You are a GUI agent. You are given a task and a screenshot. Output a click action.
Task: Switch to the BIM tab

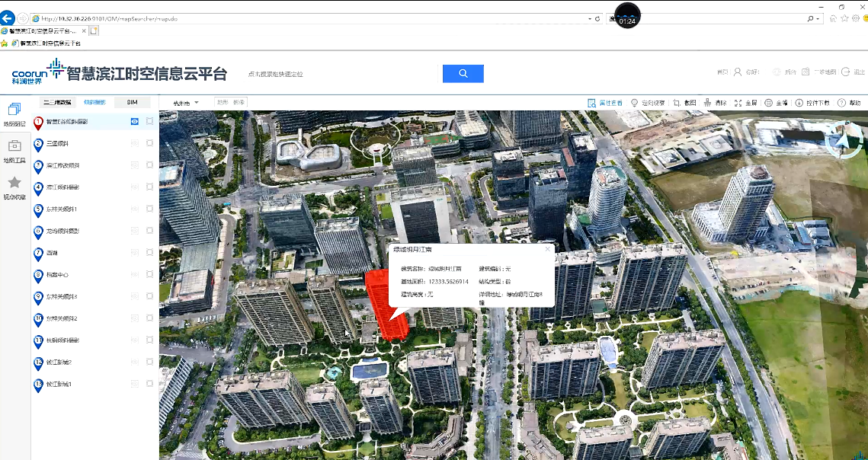coord(132,102)
